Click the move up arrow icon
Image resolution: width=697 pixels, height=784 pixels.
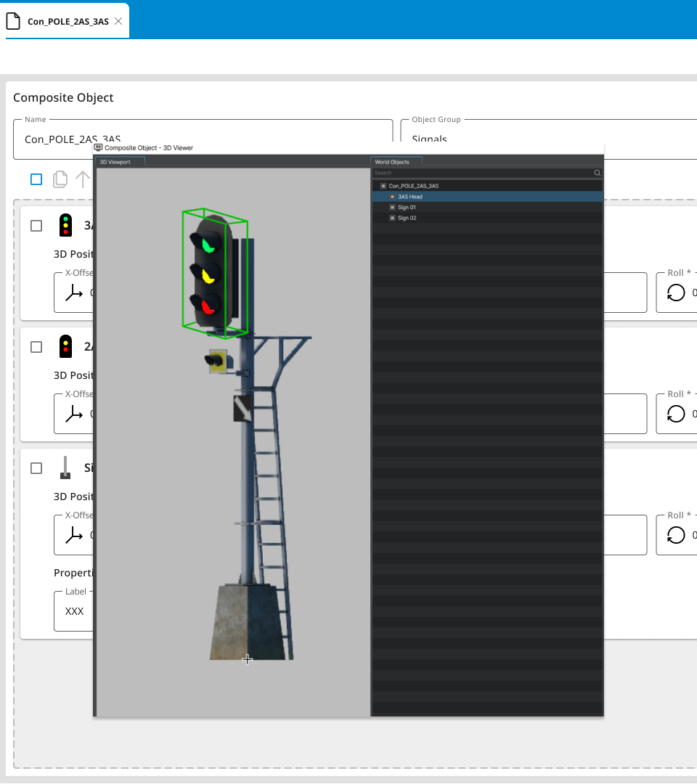point(83,179)
